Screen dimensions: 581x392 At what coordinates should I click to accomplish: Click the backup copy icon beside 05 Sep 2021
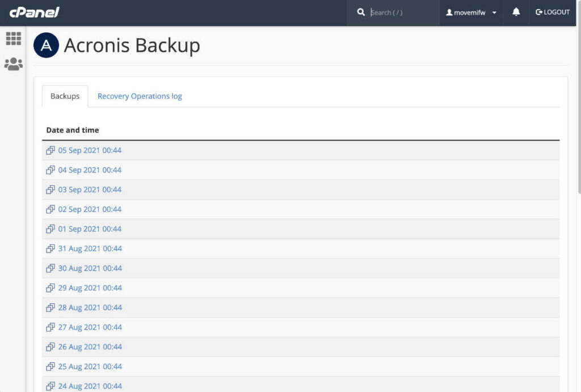click(50, 150)
